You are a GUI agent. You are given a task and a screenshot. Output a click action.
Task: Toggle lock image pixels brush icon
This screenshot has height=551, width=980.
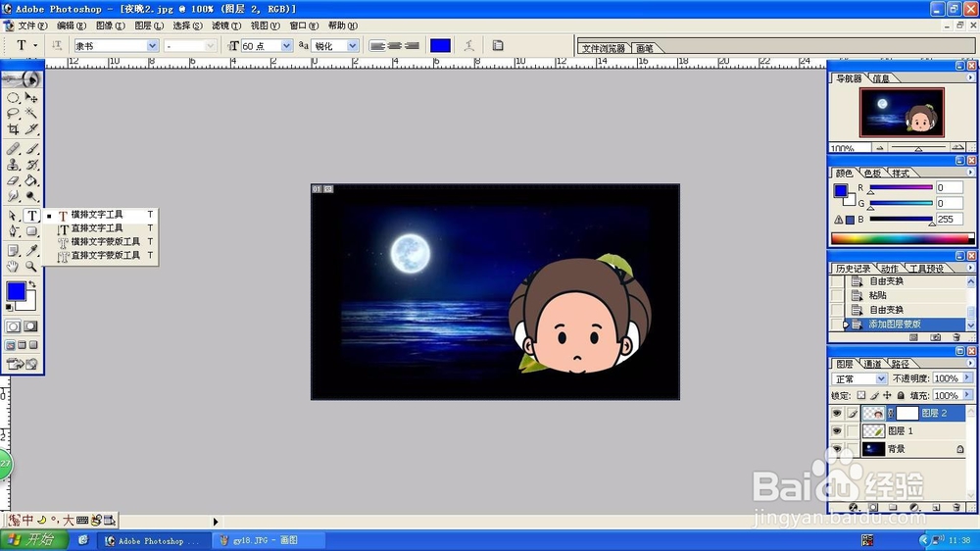click(874, 395)
